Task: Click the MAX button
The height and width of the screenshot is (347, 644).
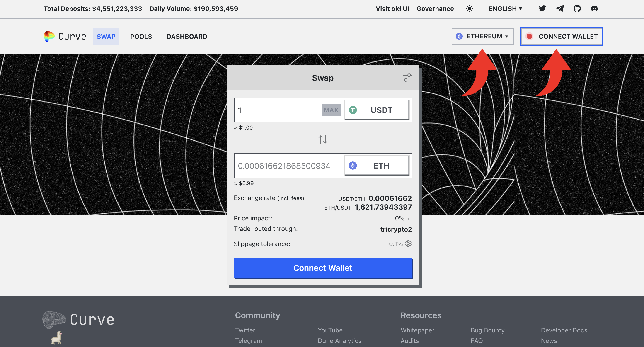Action: (331, 110)
